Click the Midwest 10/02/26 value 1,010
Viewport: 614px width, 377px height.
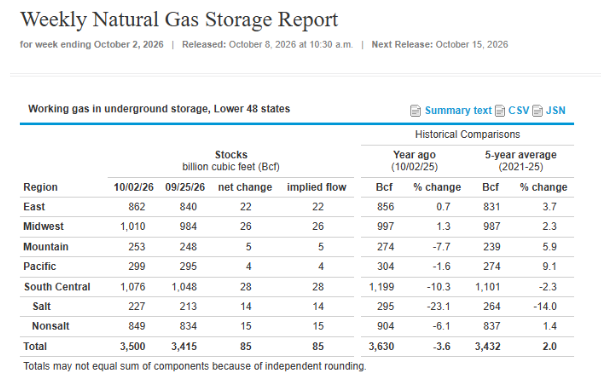(x=133, y=226)
